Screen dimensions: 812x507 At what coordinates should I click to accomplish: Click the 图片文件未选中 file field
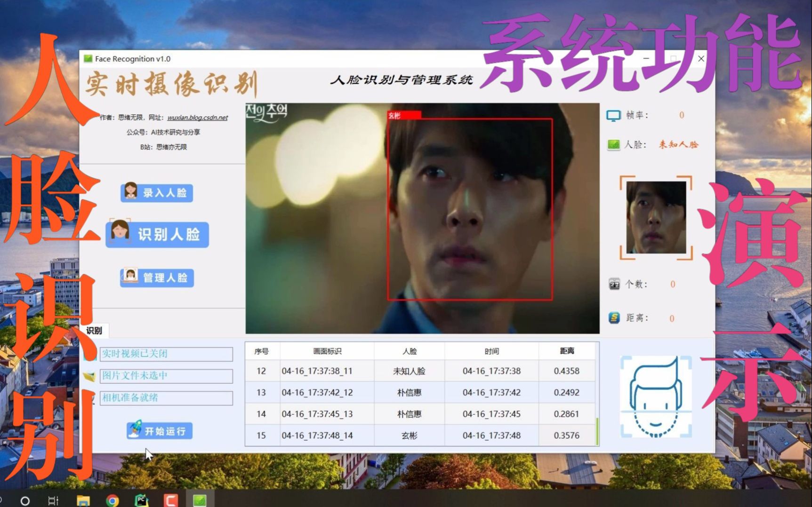[166, 376]
